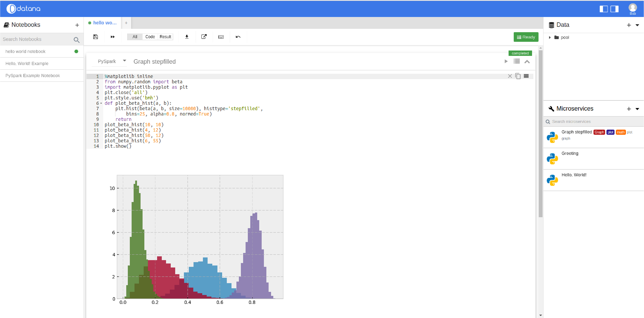This screenshot has height=318, width=644.
Task: Delete the cell with the X icon
Action: tap(510, 76)
